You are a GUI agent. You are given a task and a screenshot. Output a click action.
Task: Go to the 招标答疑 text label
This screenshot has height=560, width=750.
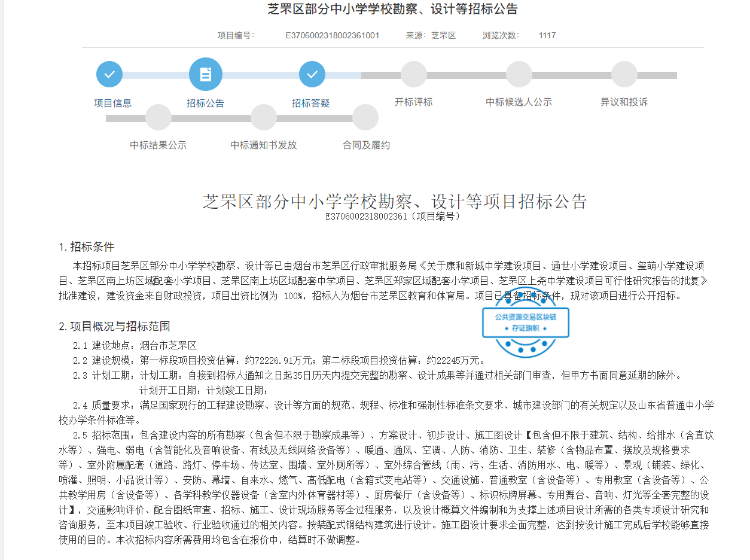(x=311, y=103)
